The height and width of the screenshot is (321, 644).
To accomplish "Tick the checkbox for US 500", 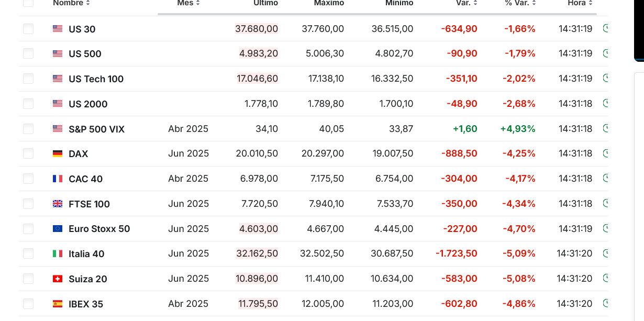I will point(28,53).
